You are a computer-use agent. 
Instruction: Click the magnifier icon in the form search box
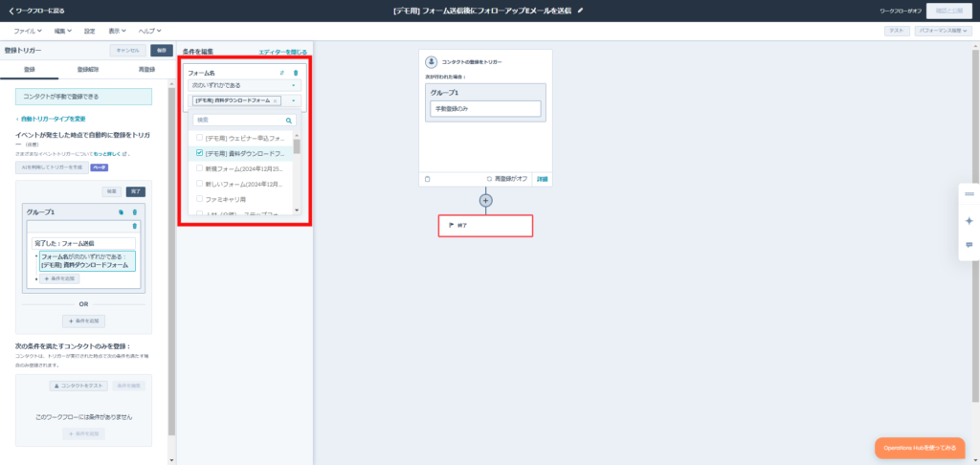[x=289, y=120]
